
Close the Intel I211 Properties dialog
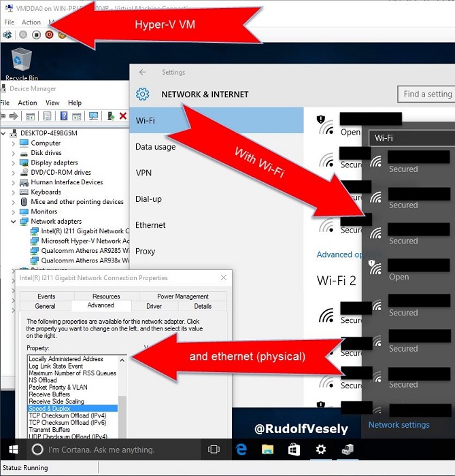click(x=224, y=277)
